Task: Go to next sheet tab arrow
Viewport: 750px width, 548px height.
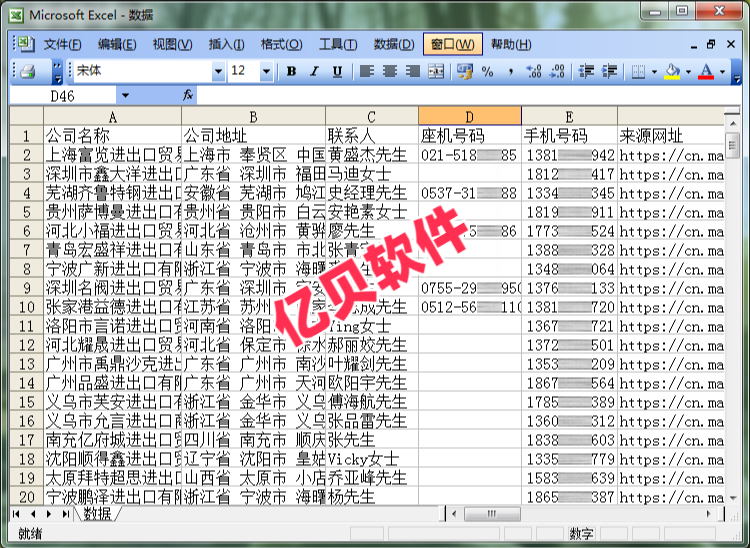Action: 49,514
